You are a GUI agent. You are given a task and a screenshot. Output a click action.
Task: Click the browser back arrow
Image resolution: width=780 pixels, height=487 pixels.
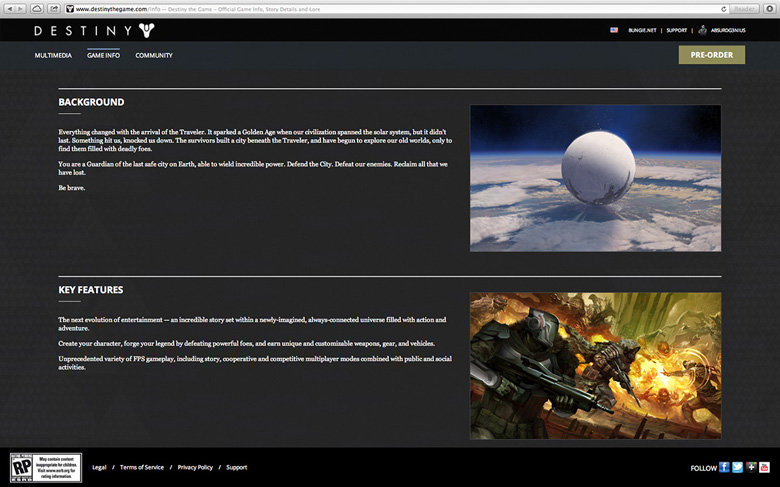(8, 8)
